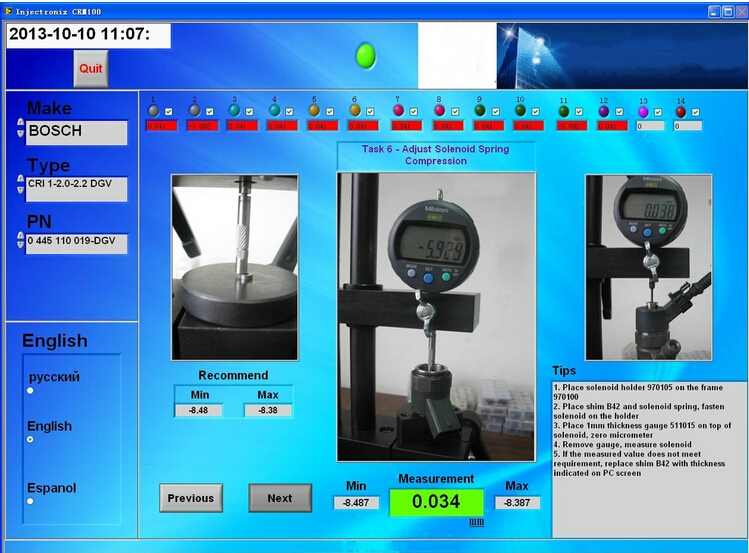Click the teal indicator LED for step 3
749x553 pixels.
[234, 111]
